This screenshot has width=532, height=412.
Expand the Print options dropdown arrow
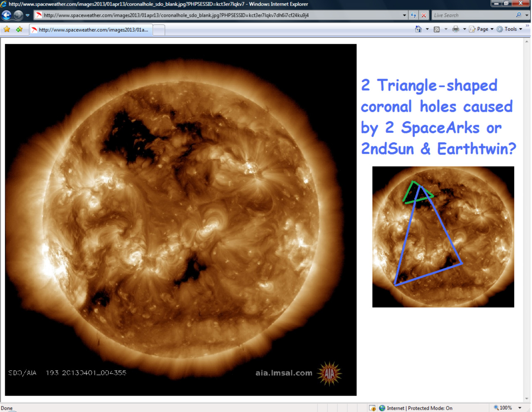coord(465,29)
